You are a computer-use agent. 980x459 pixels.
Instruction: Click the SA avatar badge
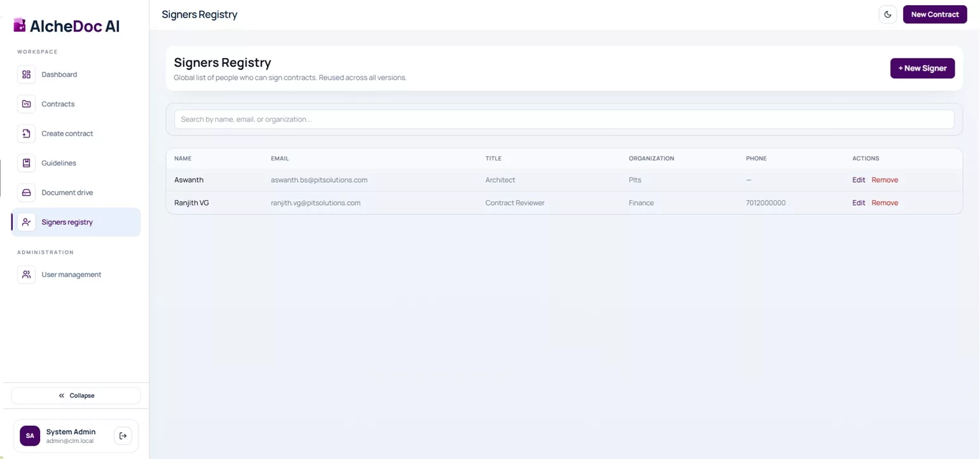point(30,435)
